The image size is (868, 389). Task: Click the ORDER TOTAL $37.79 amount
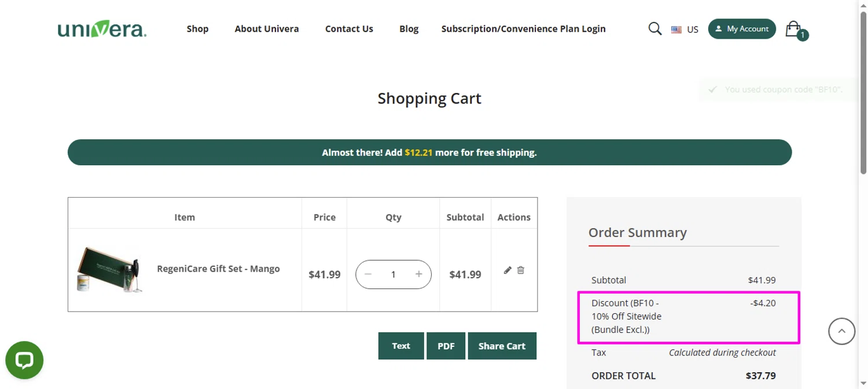pos(761,376)
